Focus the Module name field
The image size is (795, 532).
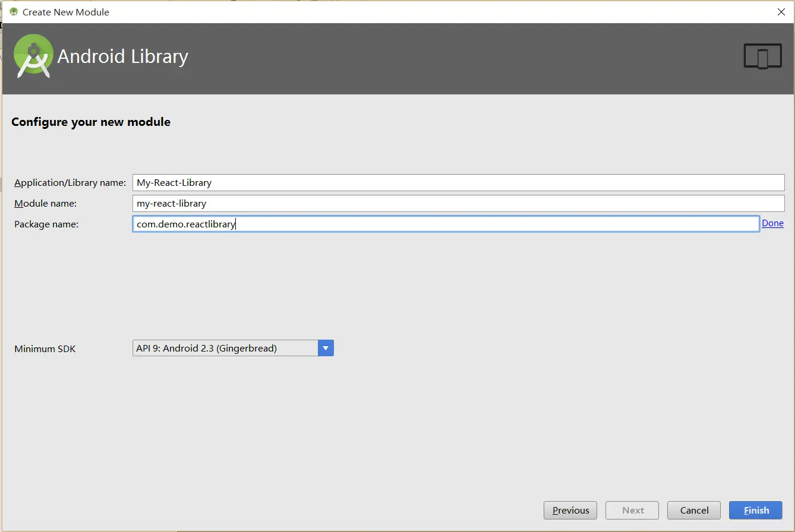[458, 203]
